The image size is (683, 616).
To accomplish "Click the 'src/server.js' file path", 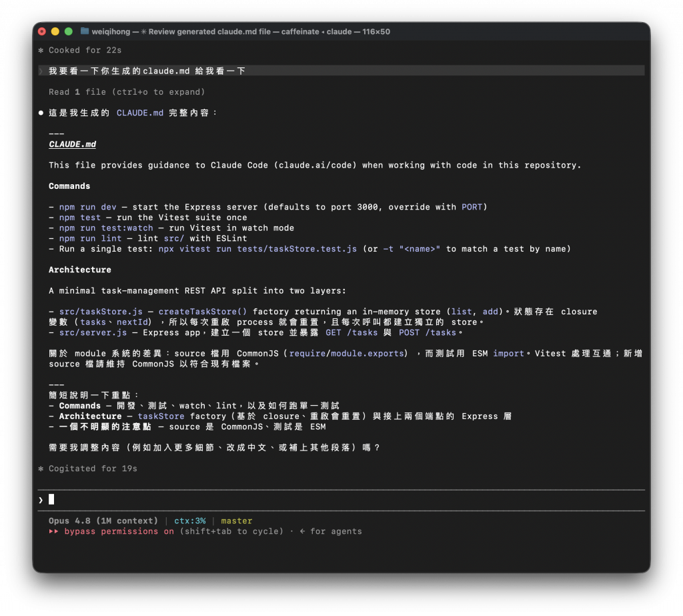I will point(93,332).
